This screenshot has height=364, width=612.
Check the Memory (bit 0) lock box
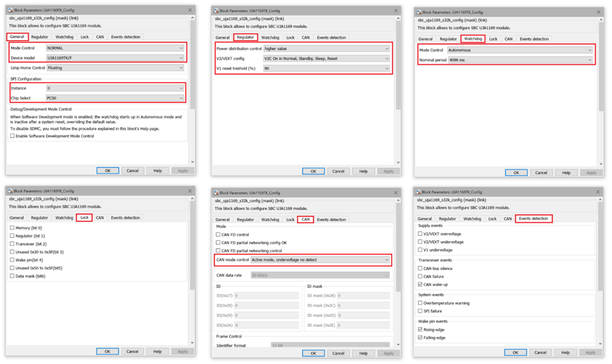pyautogui.click(x=12, y=228)
